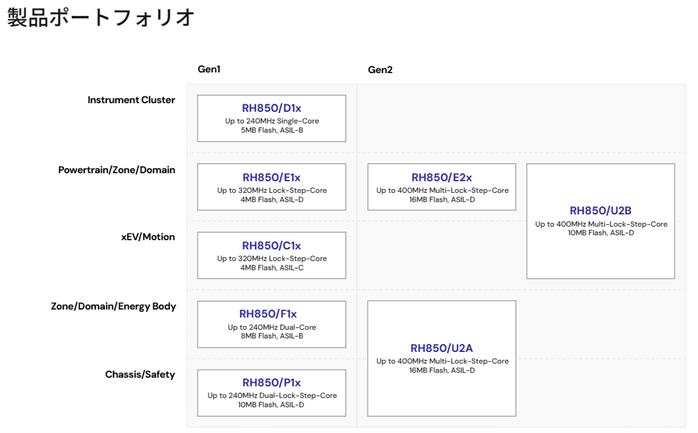Select the Zone/Domain/Energy Body row label
Screen dimensions: 698x433
coord(113,306)
